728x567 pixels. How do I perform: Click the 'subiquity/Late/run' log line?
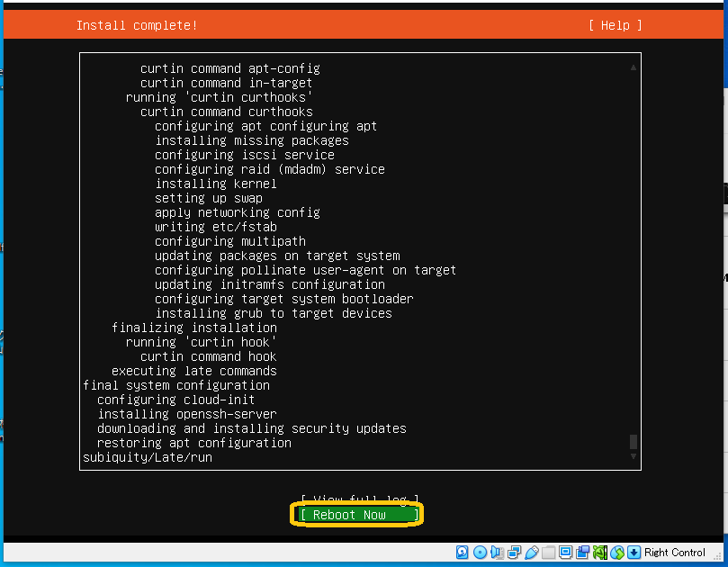pos(148,457)
